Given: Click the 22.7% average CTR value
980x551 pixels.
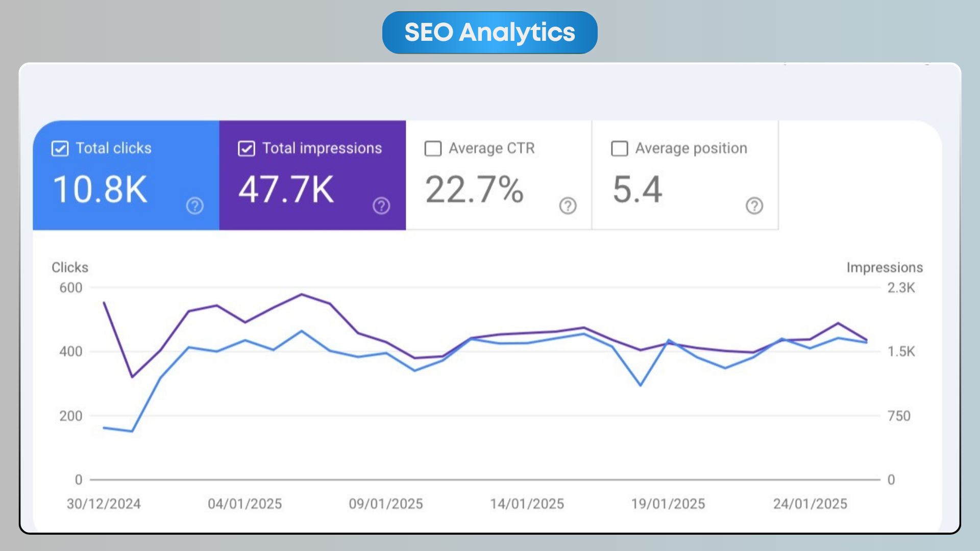Looking at the screenshot, I should 474,190.
